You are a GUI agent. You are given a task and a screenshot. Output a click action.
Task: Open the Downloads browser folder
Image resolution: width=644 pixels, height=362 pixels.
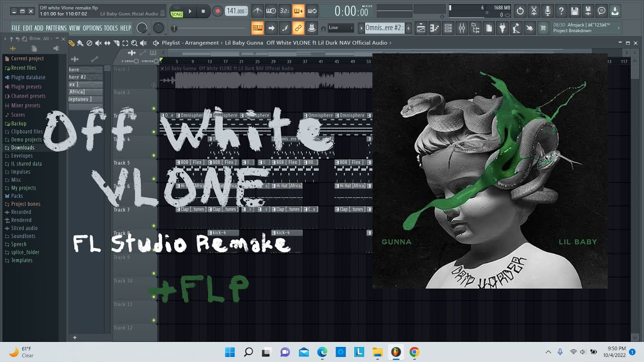tap(23, 148)
